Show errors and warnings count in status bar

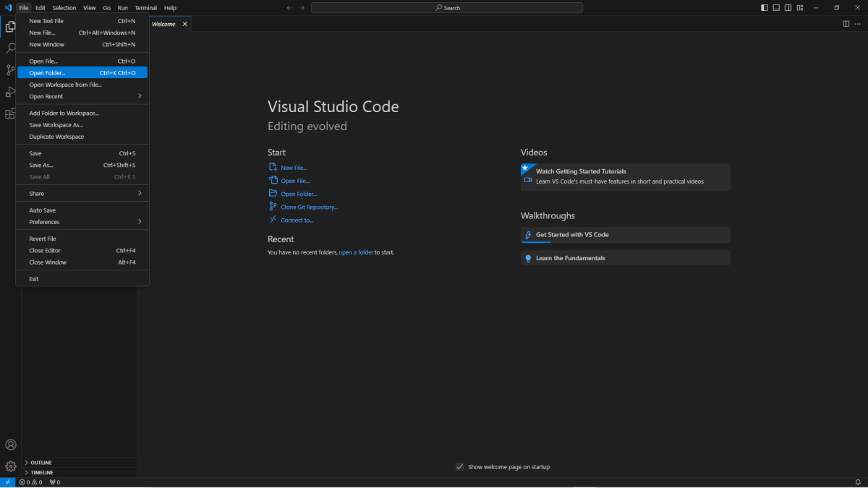point(30,482)
